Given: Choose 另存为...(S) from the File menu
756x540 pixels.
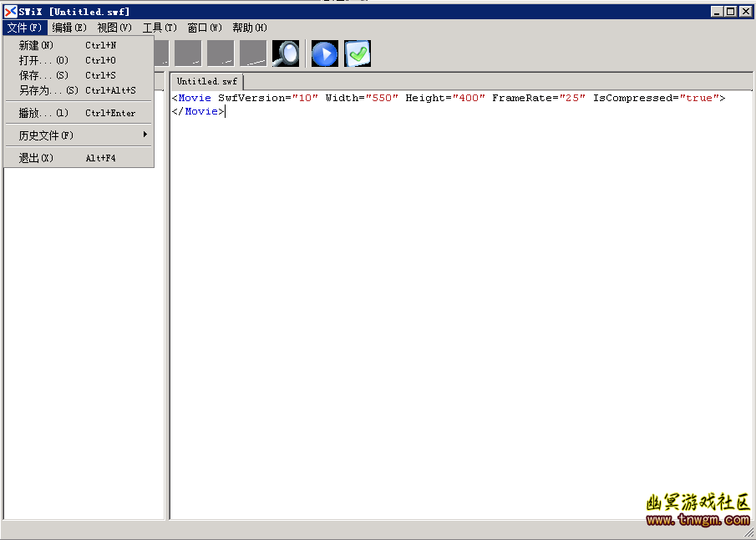Looking at the screenshot, I should (x=79, y=90).
